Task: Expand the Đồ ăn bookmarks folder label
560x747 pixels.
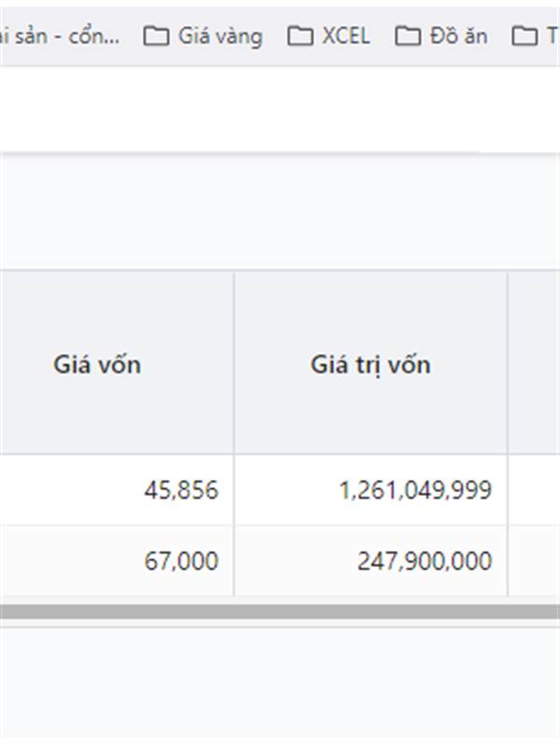Action: [x=458, y=36]
